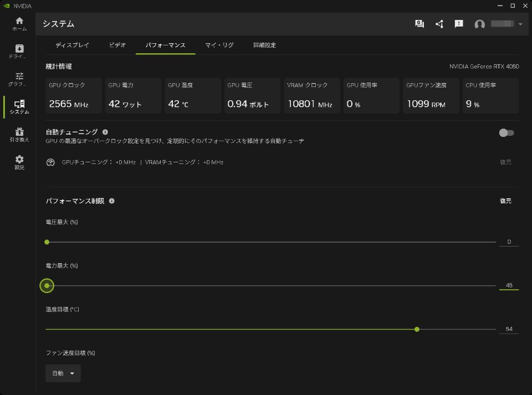Click the 温度目標 slider handle

pos(417,329)
